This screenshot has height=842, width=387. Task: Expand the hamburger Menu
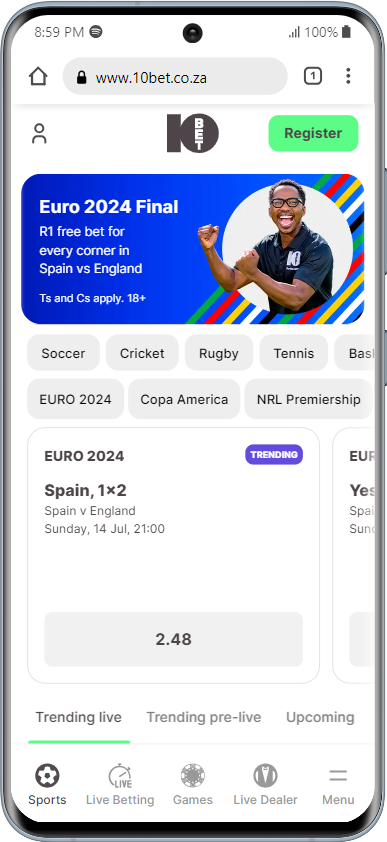pyautogui.click(x=338, y=775)
